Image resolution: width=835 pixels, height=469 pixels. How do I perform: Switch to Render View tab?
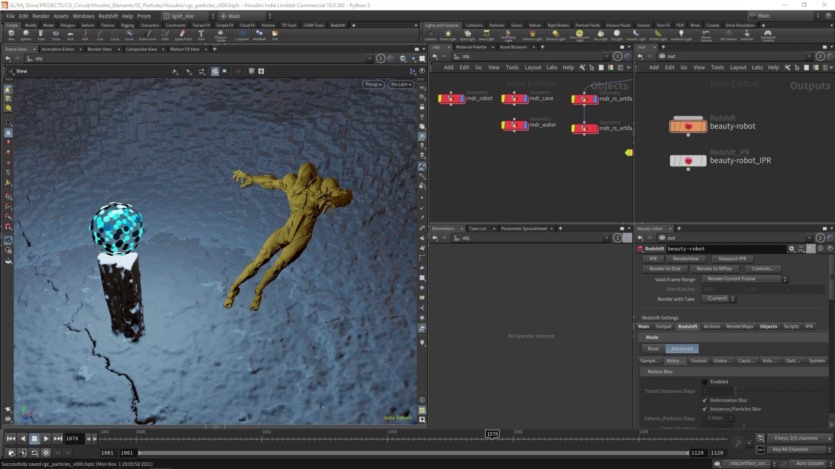tap(100, 49)
